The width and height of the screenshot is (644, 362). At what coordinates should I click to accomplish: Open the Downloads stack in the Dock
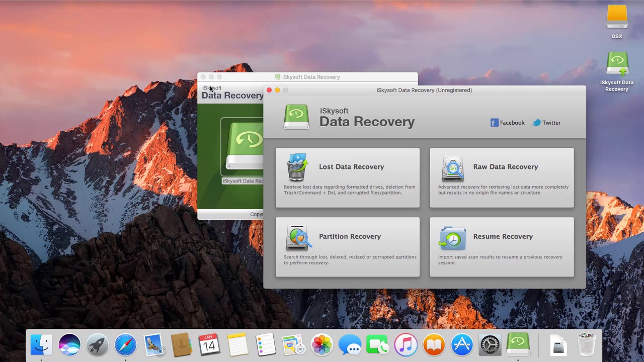click(558, 345)
